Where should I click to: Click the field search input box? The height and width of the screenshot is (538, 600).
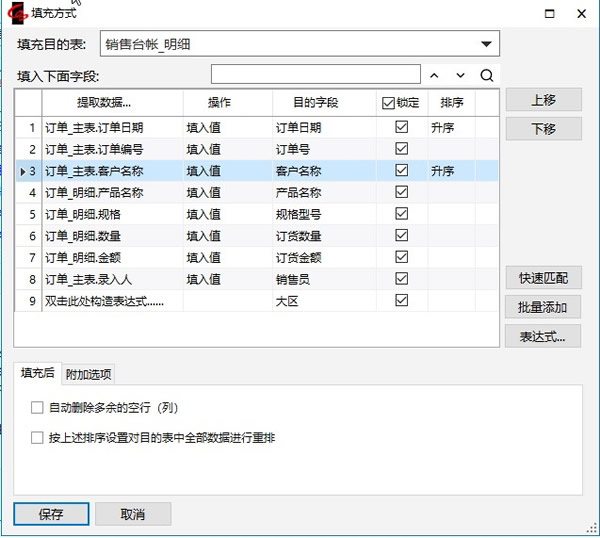pyautogui.click(x=315, y=75)
